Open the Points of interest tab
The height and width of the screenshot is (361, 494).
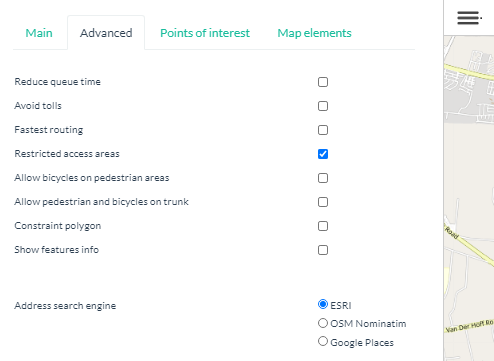[x=205, y=33]
